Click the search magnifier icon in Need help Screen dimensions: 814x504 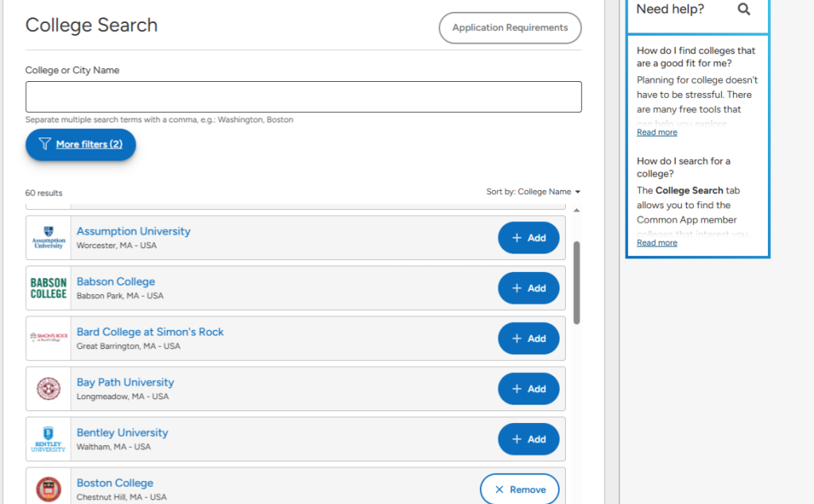click(x=744, y=10)
